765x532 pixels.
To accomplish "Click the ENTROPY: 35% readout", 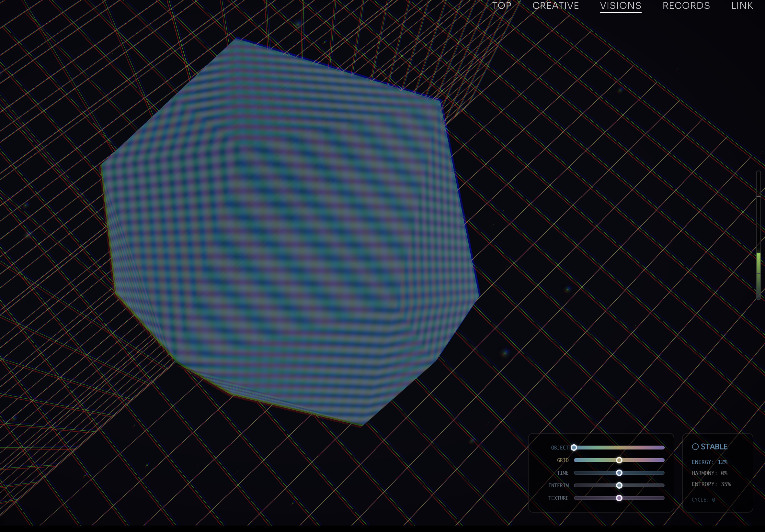I will [711, 484].
